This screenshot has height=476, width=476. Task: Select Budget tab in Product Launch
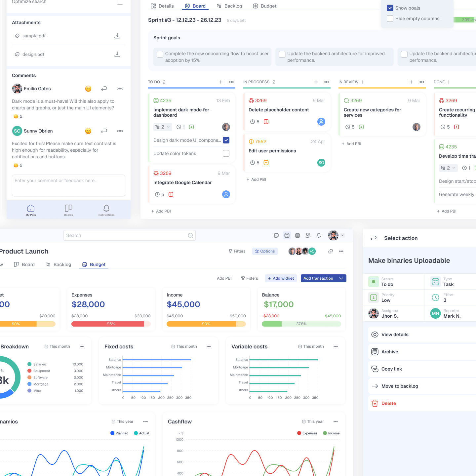pyautogui.click(x=94, y=264)
